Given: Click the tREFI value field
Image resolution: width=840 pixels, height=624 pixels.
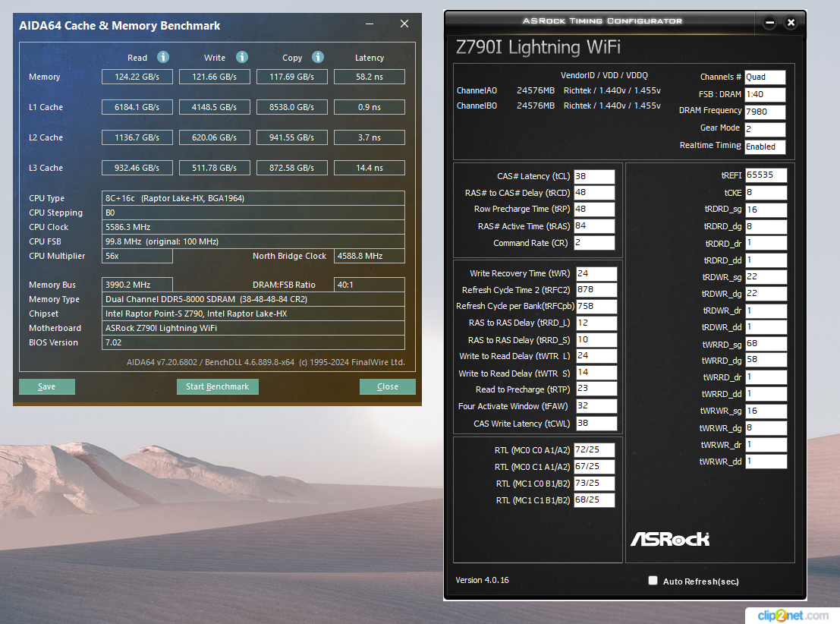Looking at the screenshot, I should point(766,175).
